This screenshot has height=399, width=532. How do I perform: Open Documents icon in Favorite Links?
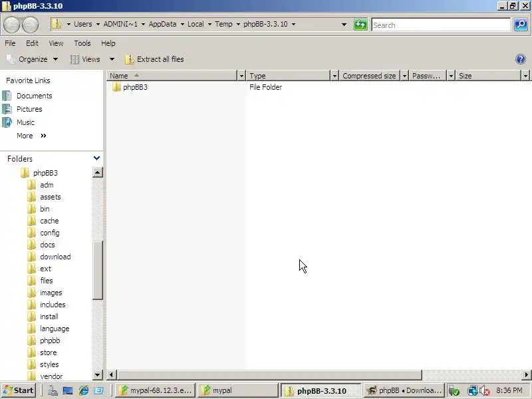(7, 96)
